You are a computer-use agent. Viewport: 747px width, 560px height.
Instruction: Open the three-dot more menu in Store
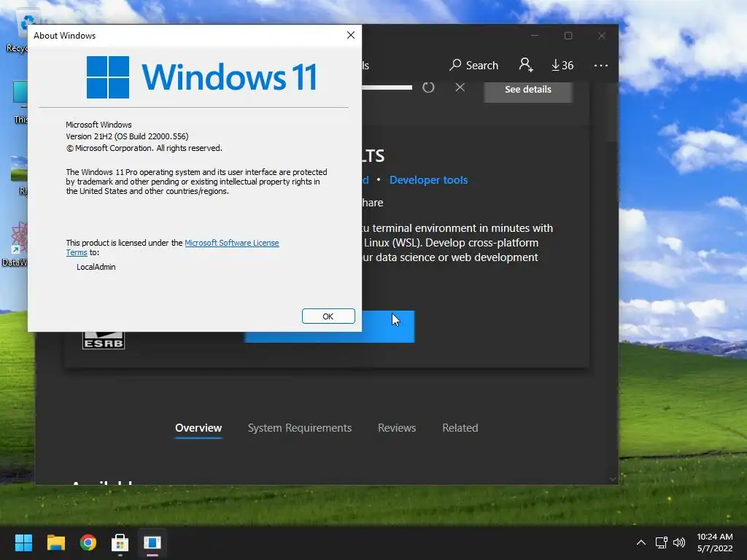click(601, 65)
